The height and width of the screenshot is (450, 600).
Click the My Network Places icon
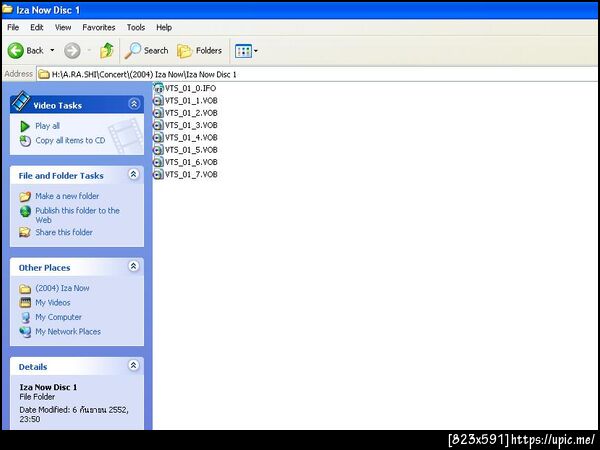tap(25, 332)
